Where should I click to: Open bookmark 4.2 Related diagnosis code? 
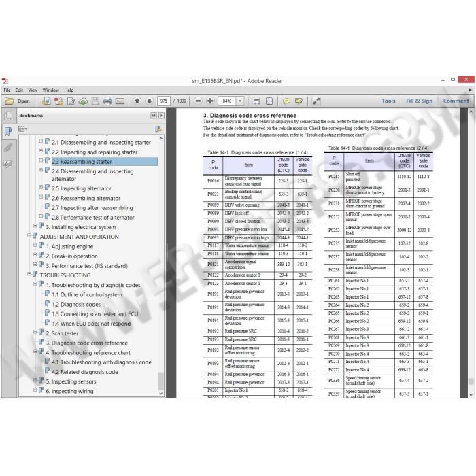(85, 372)
